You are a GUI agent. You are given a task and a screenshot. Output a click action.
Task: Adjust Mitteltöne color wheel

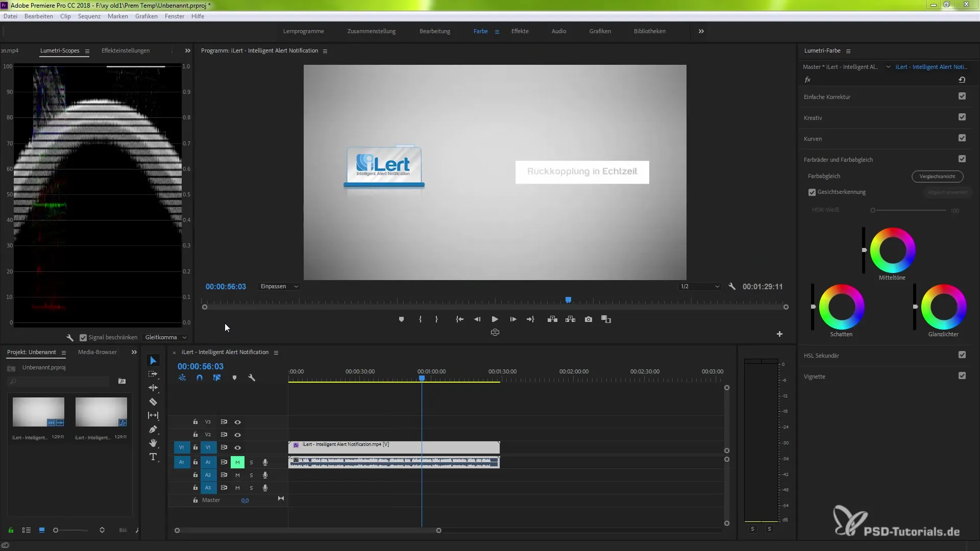tap(892, 250)
